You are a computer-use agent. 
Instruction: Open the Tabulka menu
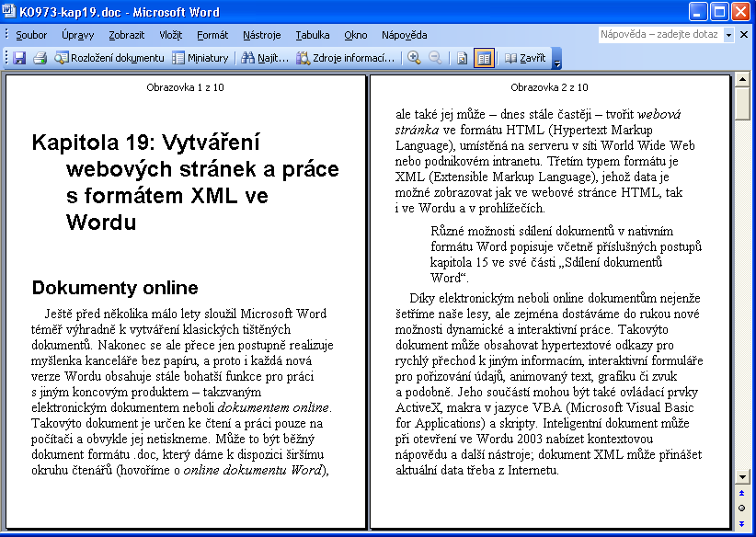[x=313, y=35]
